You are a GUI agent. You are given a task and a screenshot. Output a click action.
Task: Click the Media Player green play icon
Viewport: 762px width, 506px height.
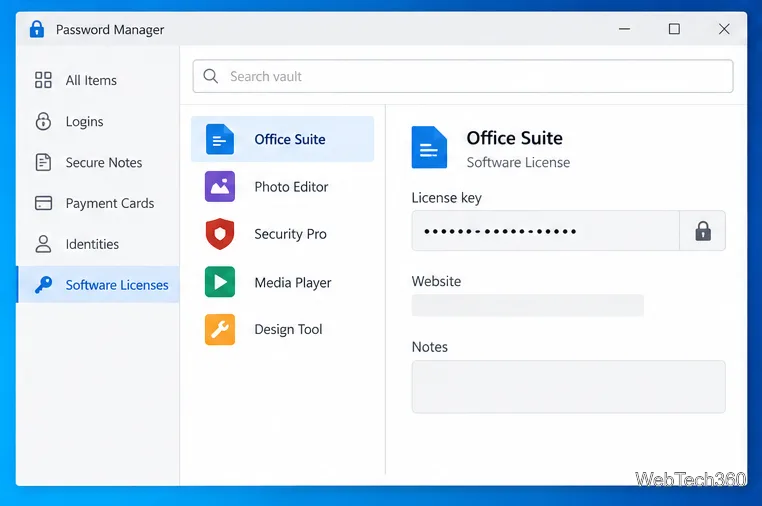220,281
